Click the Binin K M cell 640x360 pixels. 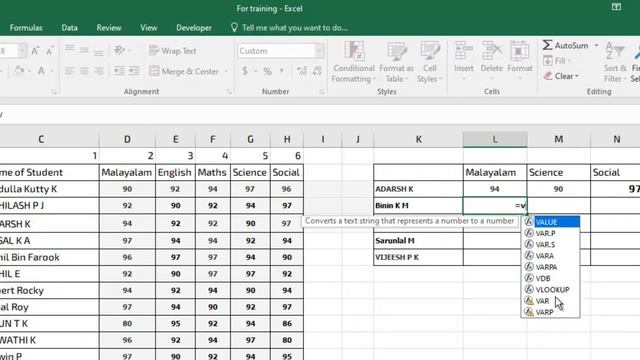(x=418, y=206)
